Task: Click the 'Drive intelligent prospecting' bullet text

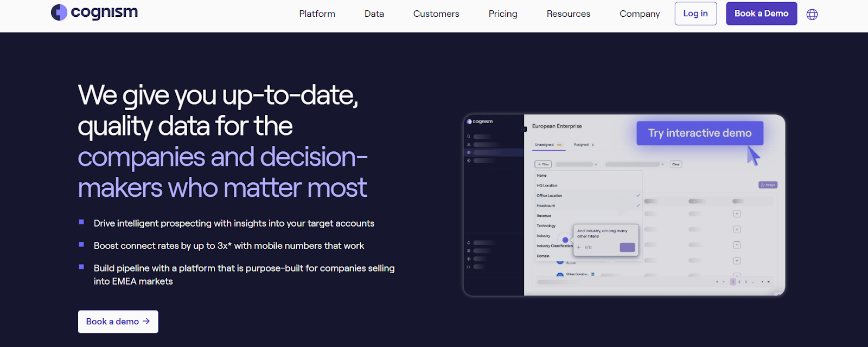Action: 234,223
